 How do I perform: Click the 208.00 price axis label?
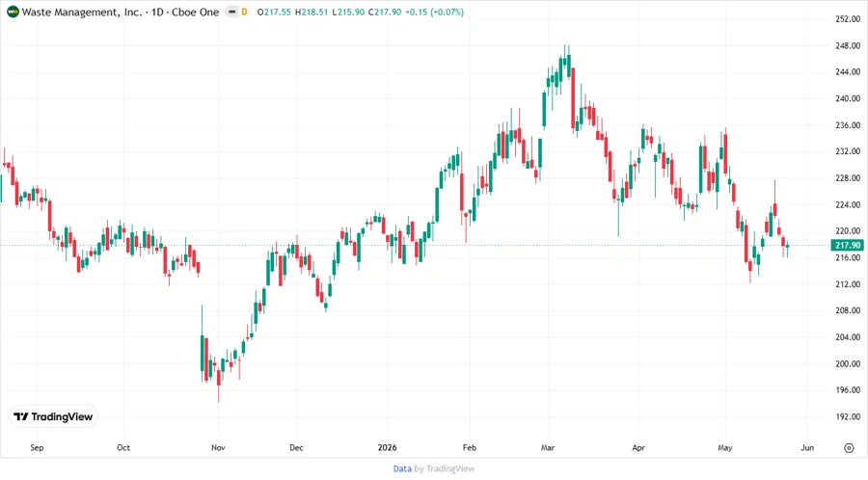(848, 310)
